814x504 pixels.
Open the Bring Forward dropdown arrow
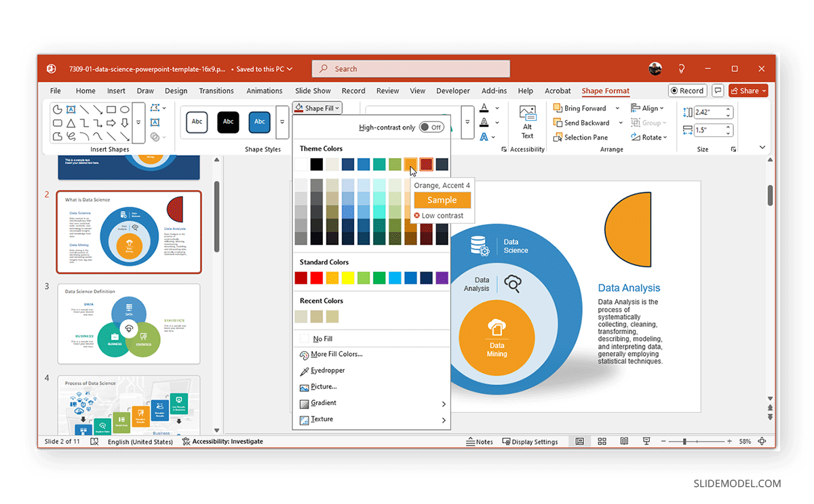[617, 107]
